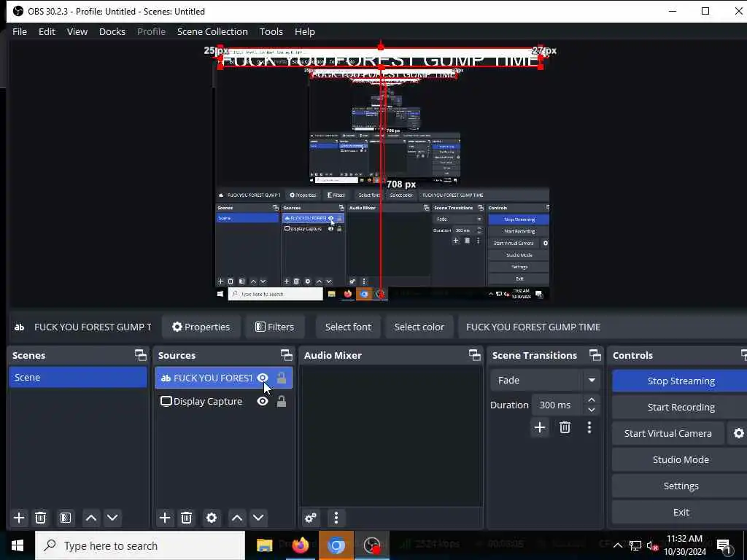
Task: Move scene up with arrow icon
Action: tap(91, 518)
